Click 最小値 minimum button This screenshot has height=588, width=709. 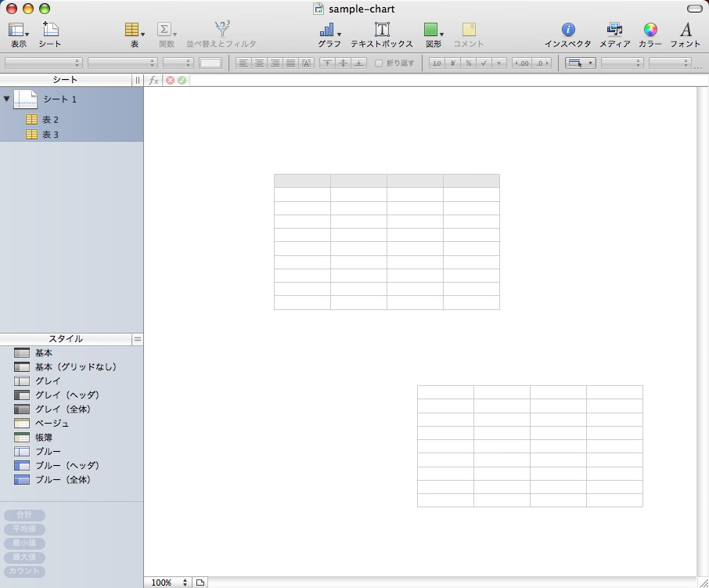click(x=24, y=543)
